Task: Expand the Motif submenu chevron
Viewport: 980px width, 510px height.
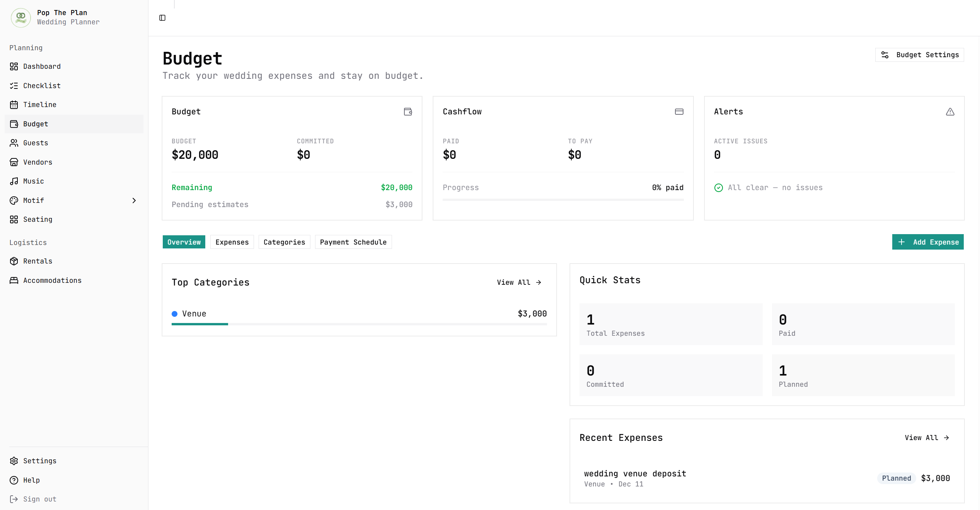Action: (x=134, y=201)
